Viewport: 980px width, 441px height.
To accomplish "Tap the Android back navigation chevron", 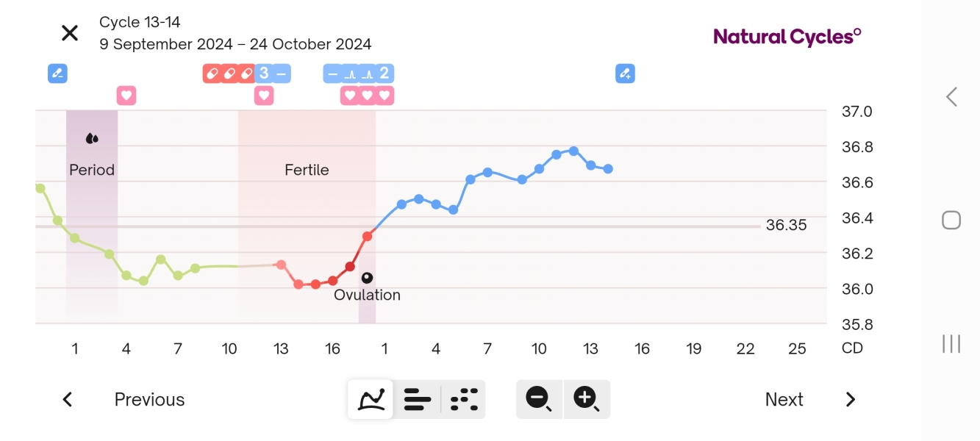I will click(x=951, y=96).
